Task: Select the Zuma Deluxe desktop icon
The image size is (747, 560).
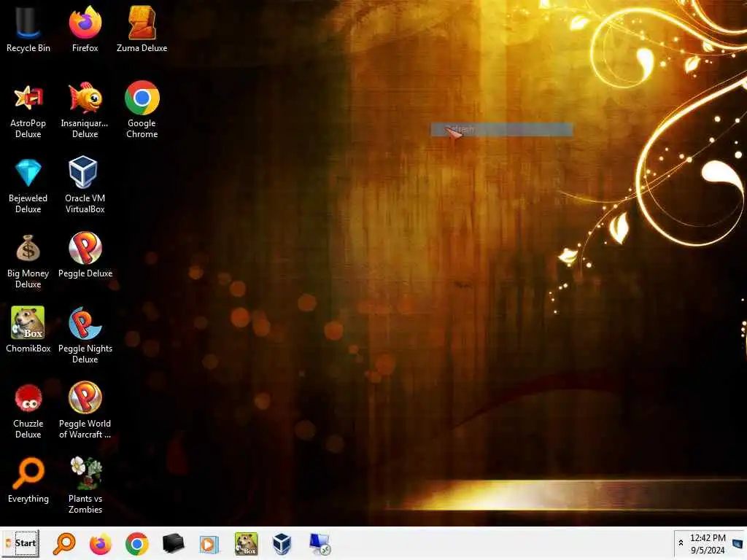Action: 142,28
